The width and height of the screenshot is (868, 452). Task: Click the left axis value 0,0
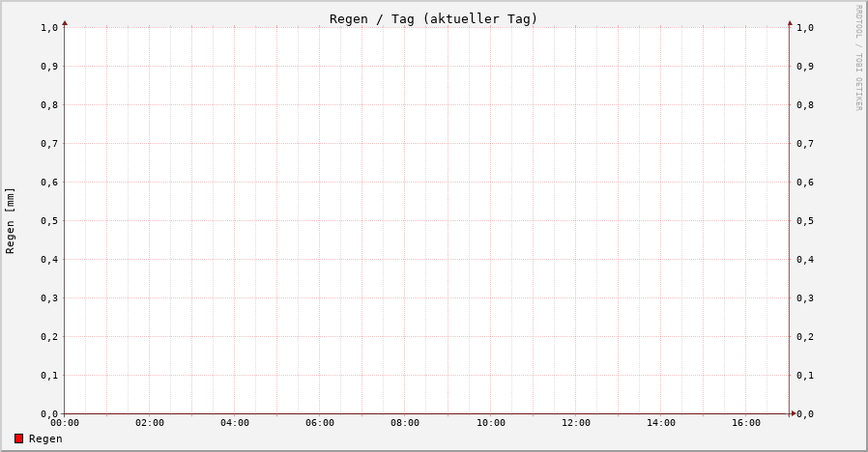click(49, 413)
